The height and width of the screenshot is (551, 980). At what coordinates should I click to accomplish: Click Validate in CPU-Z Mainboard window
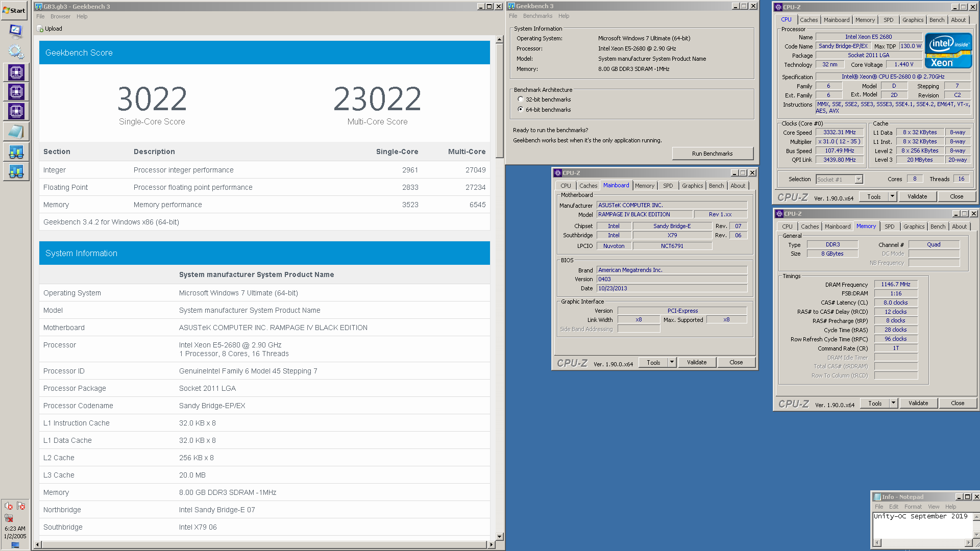(x=697, y=362)
